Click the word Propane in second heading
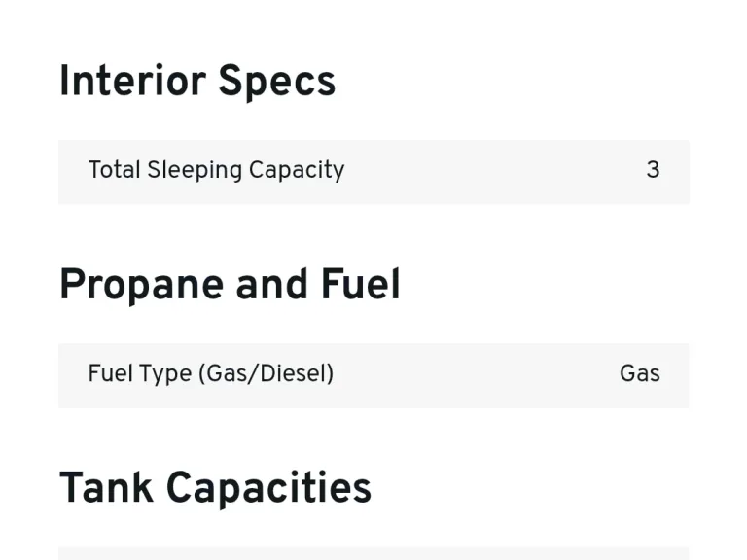Screen dimensions: 747x560 pyautogui.click(x=141, y=286)
